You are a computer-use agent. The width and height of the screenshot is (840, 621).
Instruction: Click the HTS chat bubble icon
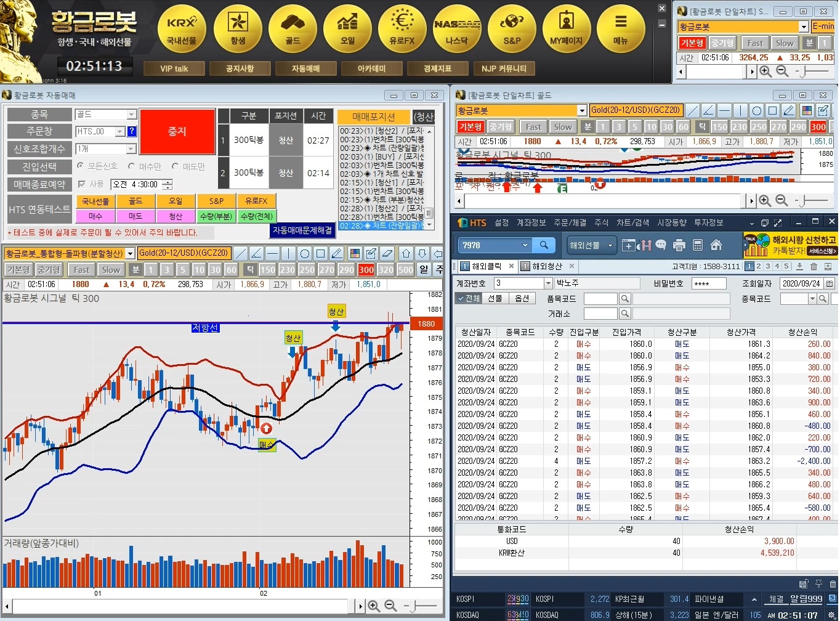(661, 245)
